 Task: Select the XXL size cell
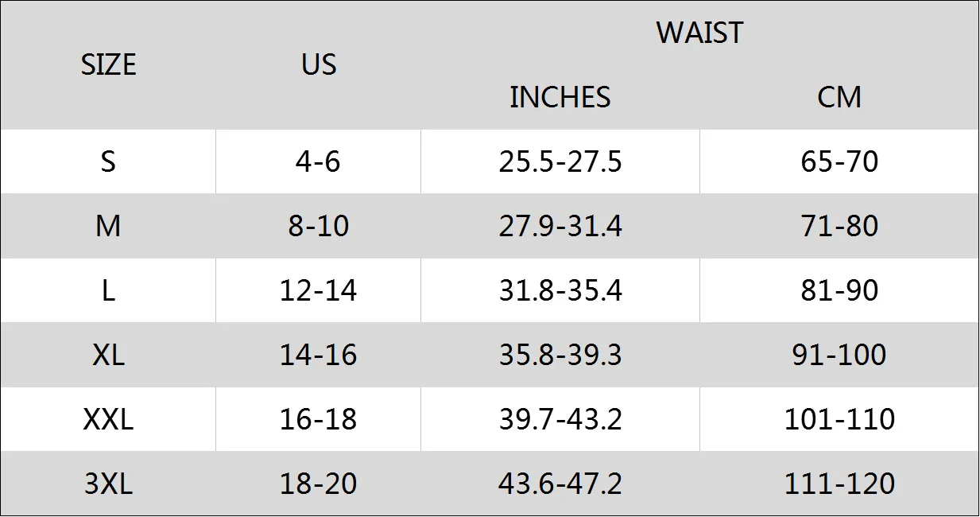pos(108,419)
